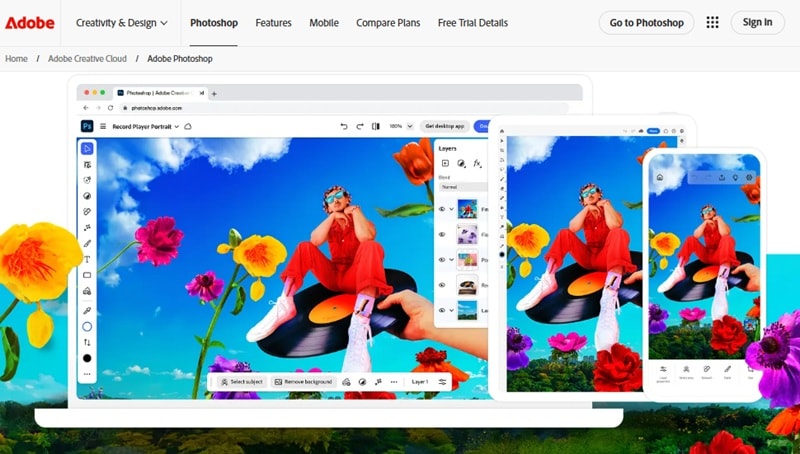Click the black color swatch on tablet toolbar
800x454 pixels.
click(x=502, y=254)
